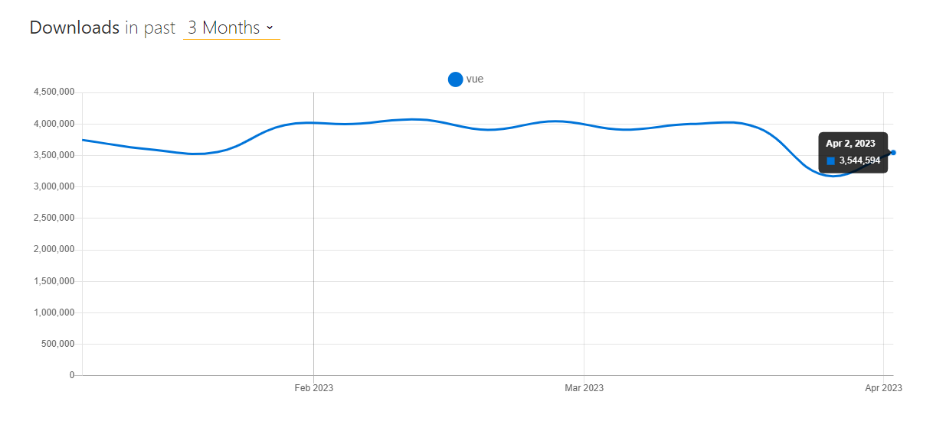Click the blue vue legend circle
The width and height of the screenshot is (925, 436).
pyautogui.click(x=455, y=79)
